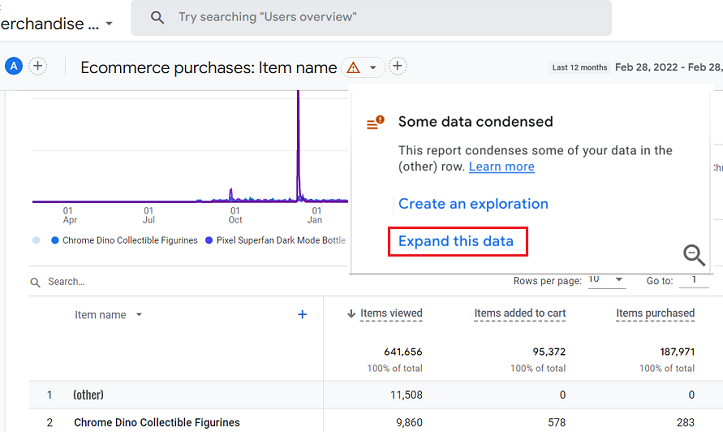The width and height of the screenshot is (723, 432).
Task: Add a secondary dimension with the blue plus
Action: pos(302,315)
